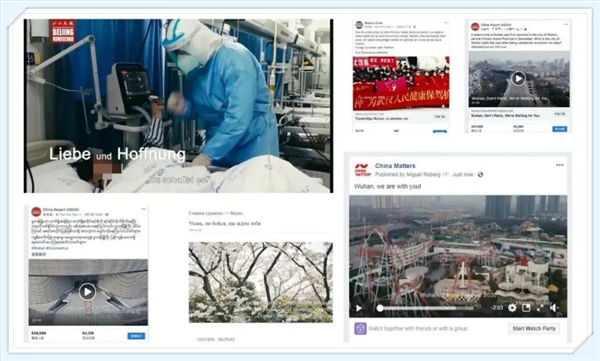Toggle picture-in-picture on China Matters video

click(x=527, y=307)
